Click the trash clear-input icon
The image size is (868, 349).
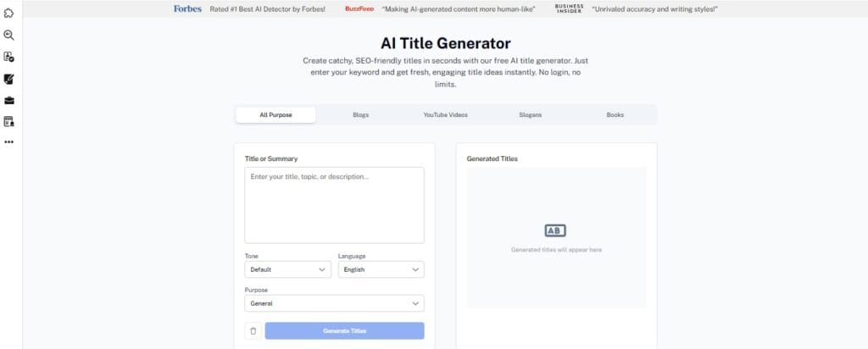click(253, 331)
